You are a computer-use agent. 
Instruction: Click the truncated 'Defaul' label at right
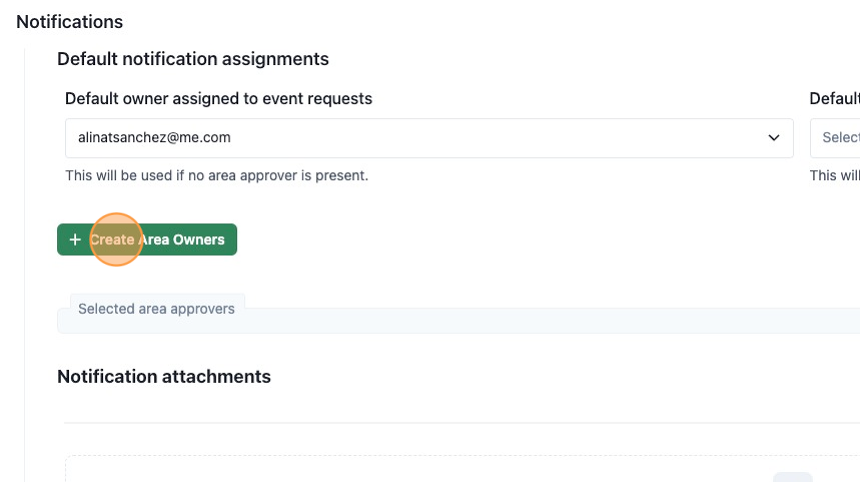[835, 99]
